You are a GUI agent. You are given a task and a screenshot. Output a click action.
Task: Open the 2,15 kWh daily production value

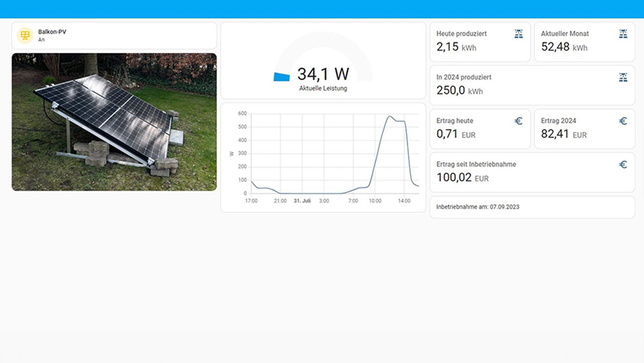pyautogui.click(x=456, y=47)
